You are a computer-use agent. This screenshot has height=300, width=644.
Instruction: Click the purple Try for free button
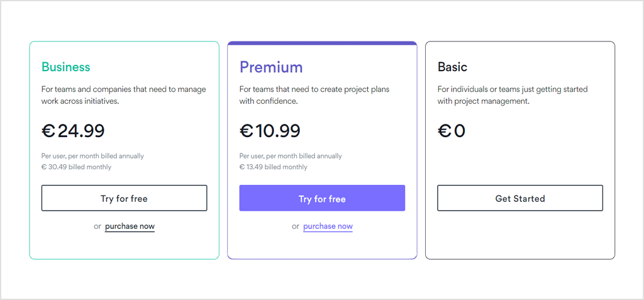point(322,198)
